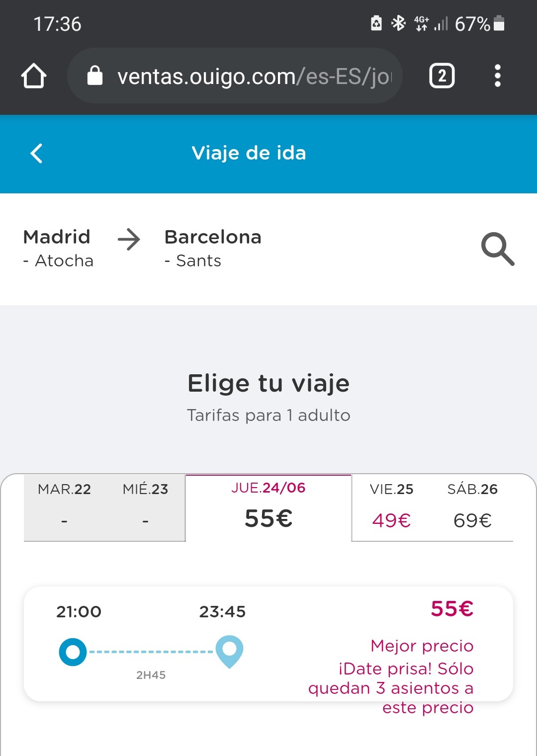Tap the browser home icon
Image resolution: width=537 pixels, height=756 pixels.
click(x=34, y=76)
